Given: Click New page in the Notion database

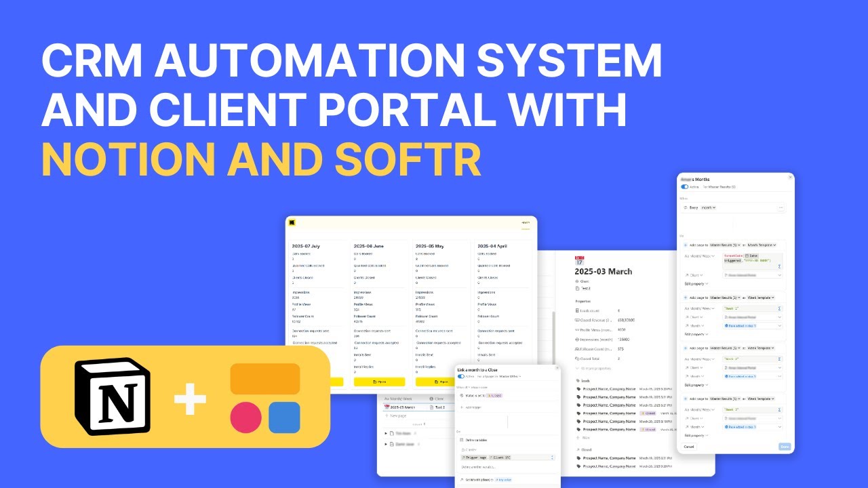Looking at the screenshot, I should click(x=396, y=415).
